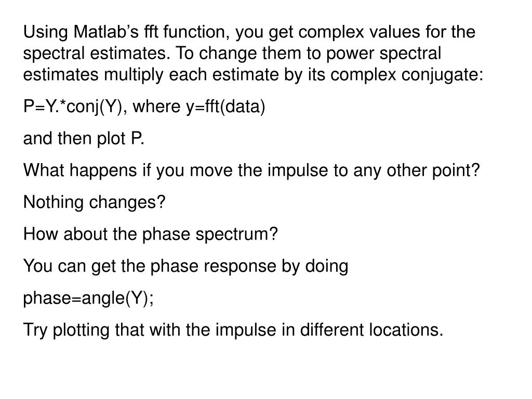
Task: Click 'How about the phase spectrum?'
Action: pyautogui.click(x=151, y=234)
